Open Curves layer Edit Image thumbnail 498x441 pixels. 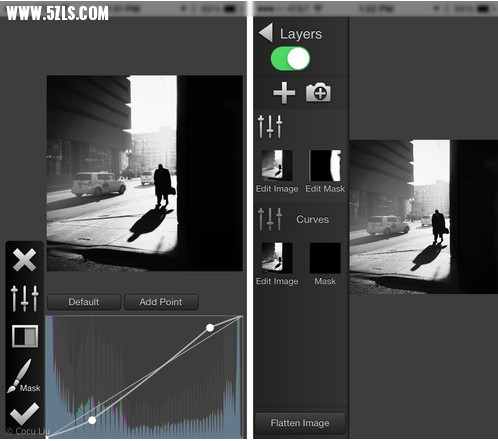pos(277,258)
